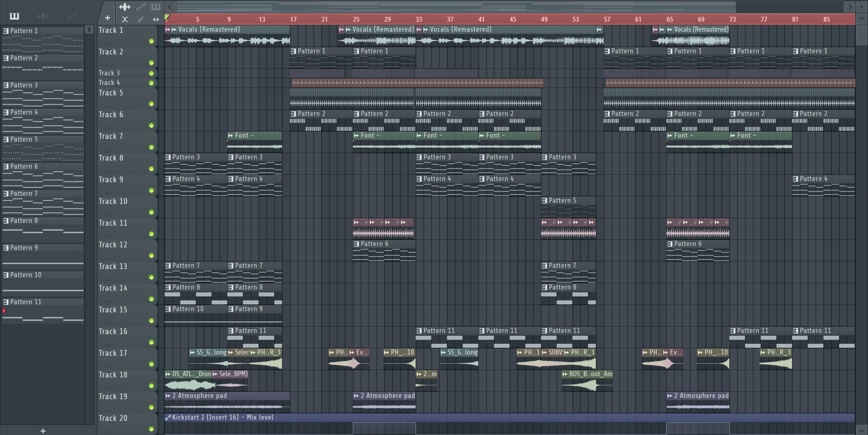Viewport: 868px width, 435px height.
Task: Open clip menu of Pattern 6 at bar 25
Action: point(356,244)
